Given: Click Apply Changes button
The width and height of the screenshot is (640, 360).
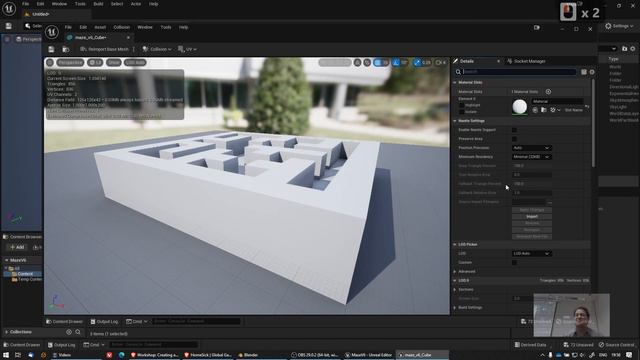Looking at the screenshot, I should 532,210.
